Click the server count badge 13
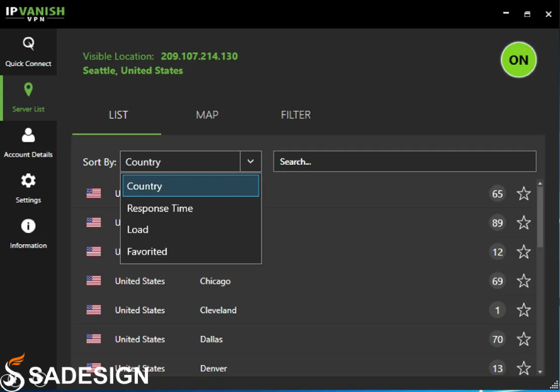 click(x=498, y=368)
